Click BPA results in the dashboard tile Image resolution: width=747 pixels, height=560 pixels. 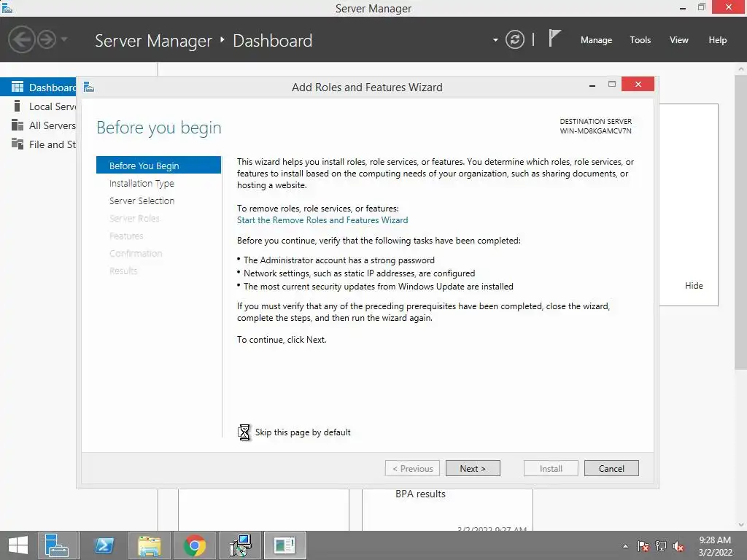[420, 494]
